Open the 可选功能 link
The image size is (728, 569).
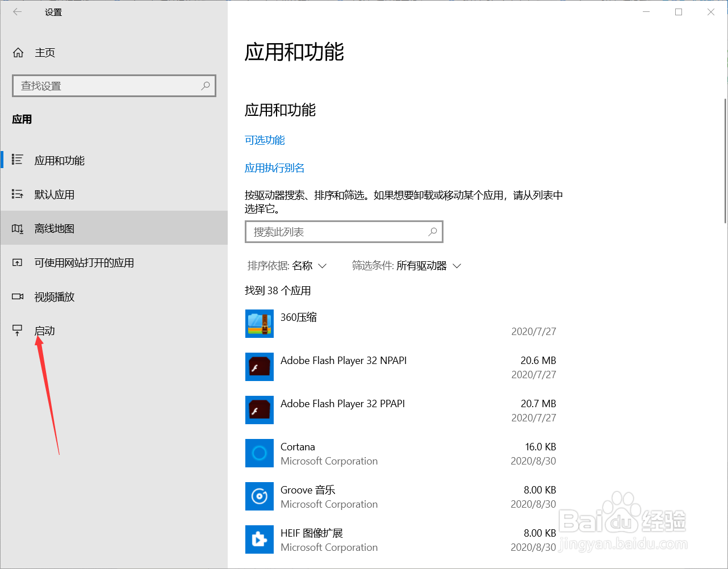coord(265,140)
